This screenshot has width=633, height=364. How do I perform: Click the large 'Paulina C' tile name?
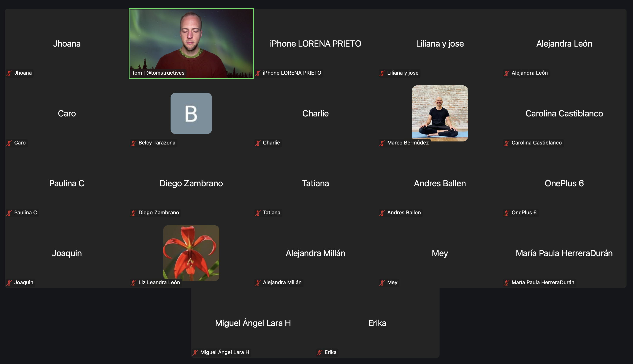[x=67, y=183]
